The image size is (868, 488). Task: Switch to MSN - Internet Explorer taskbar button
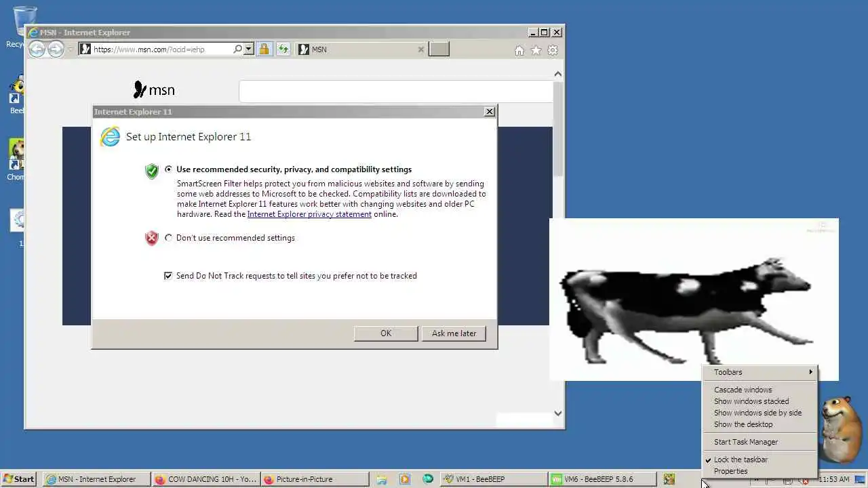point(96,479)
